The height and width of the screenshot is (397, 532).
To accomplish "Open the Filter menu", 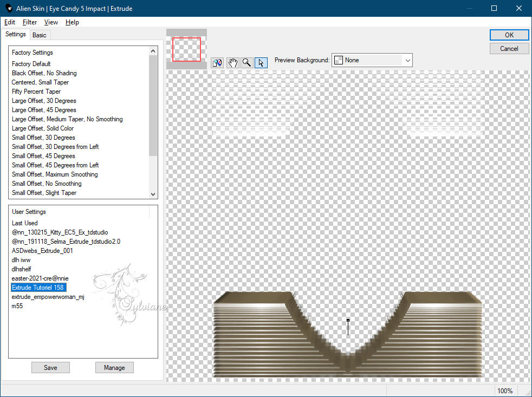I will click(x=29, y=22).
